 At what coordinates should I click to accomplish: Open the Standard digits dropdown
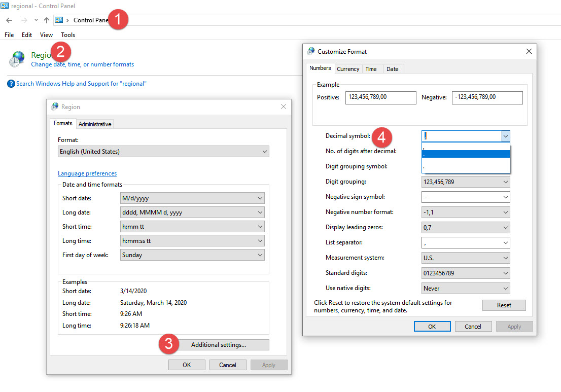(466, 273)
